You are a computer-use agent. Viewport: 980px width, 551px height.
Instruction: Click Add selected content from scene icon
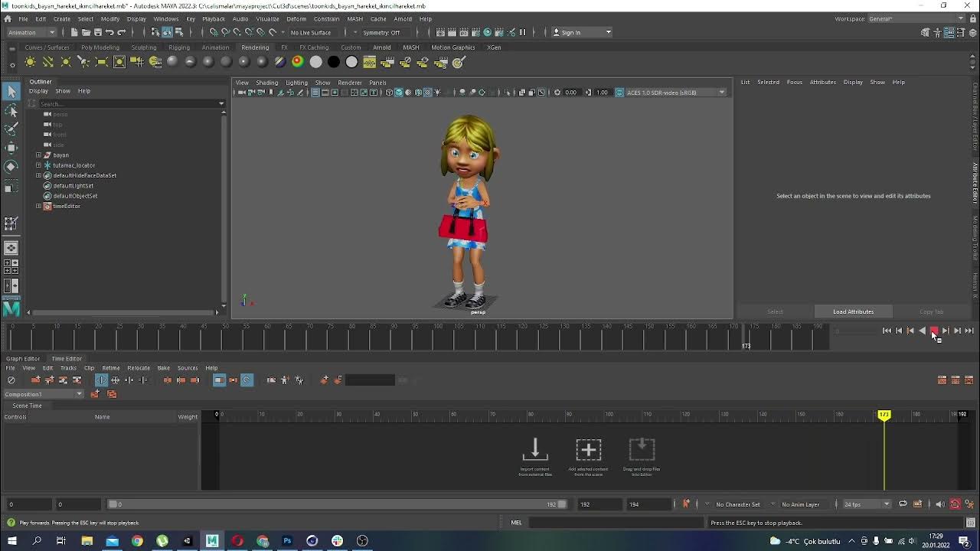pos(589,449)
